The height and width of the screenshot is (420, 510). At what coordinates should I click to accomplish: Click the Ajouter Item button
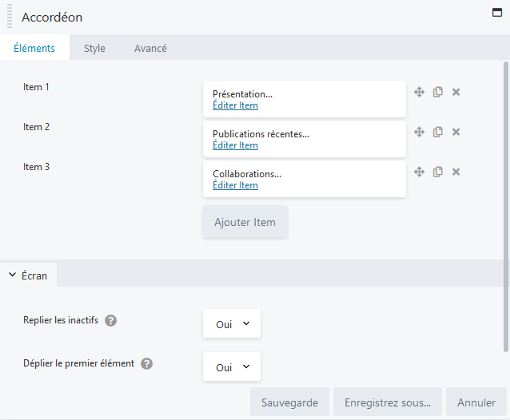pyautogui.click(x=245, y=222)
